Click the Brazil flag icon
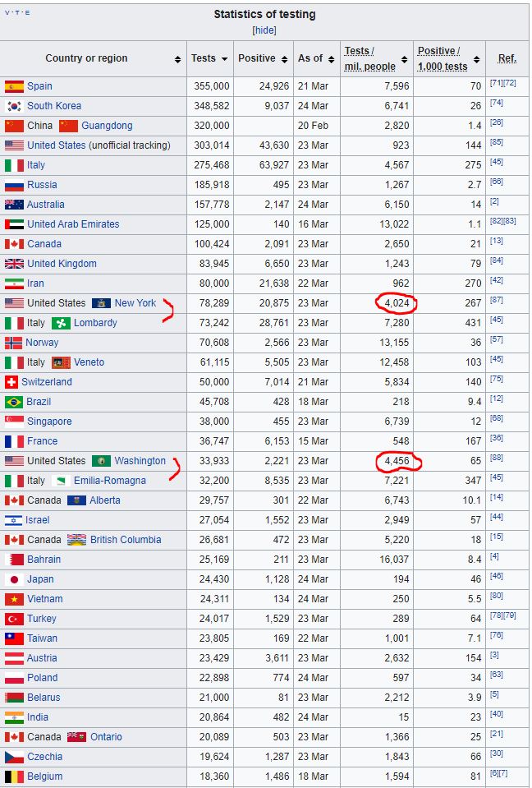This screenshot has width=532, height=788. (14, 402)
